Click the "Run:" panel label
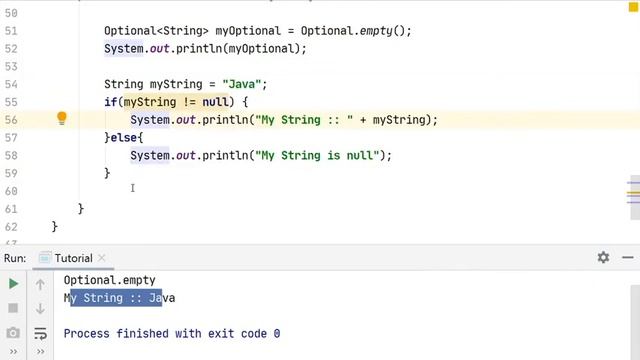 pyautogui.click(x=15, y=258)
